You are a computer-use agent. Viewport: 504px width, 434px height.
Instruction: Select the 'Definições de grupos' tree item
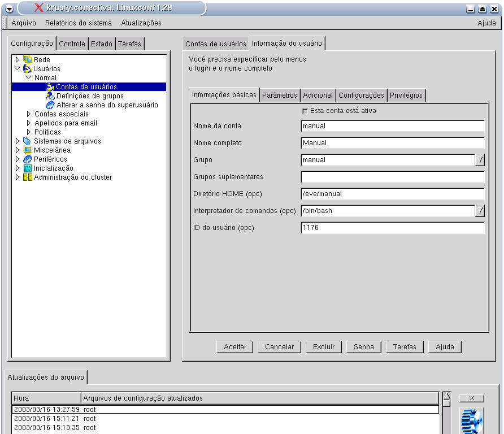click(90, 96)
